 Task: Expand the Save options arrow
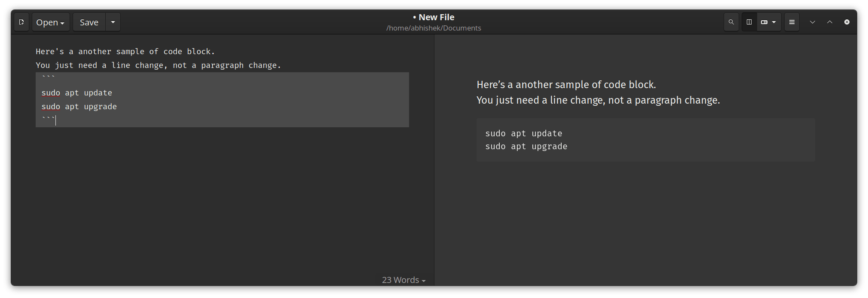click(x=113, y=22)
